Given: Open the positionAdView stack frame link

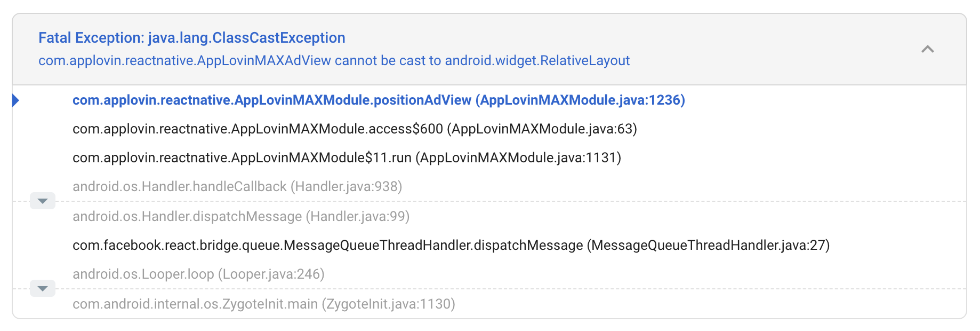Looking at the screenshot, I should pos(379,100).
